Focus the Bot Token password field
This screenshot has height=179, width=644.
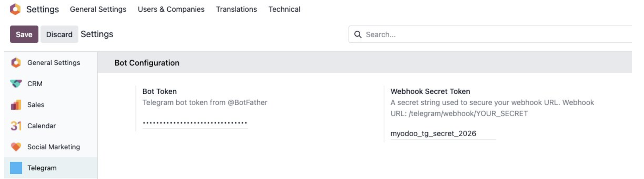click(195, 123)
